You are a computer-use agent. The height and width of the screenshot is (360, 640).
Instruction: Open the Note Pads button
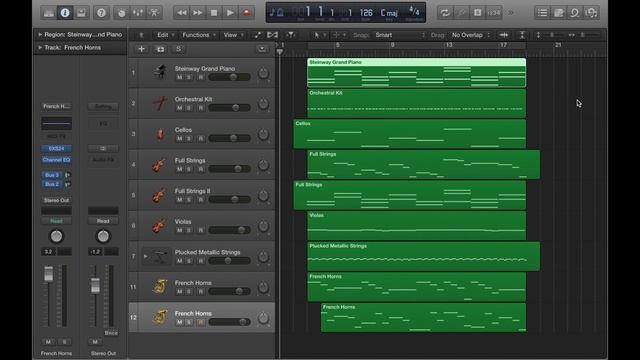[558, 13]
